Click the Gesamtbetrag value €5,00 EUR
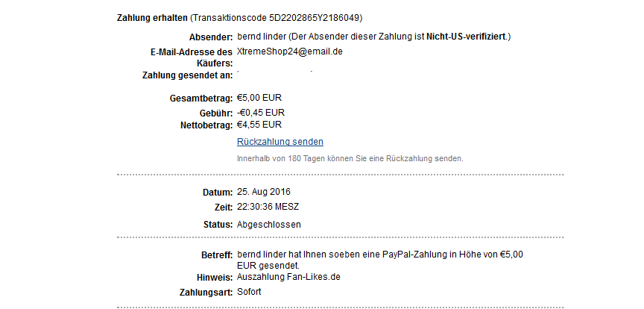The width and height of the screenshot is (644, 309). pos(259,98)
